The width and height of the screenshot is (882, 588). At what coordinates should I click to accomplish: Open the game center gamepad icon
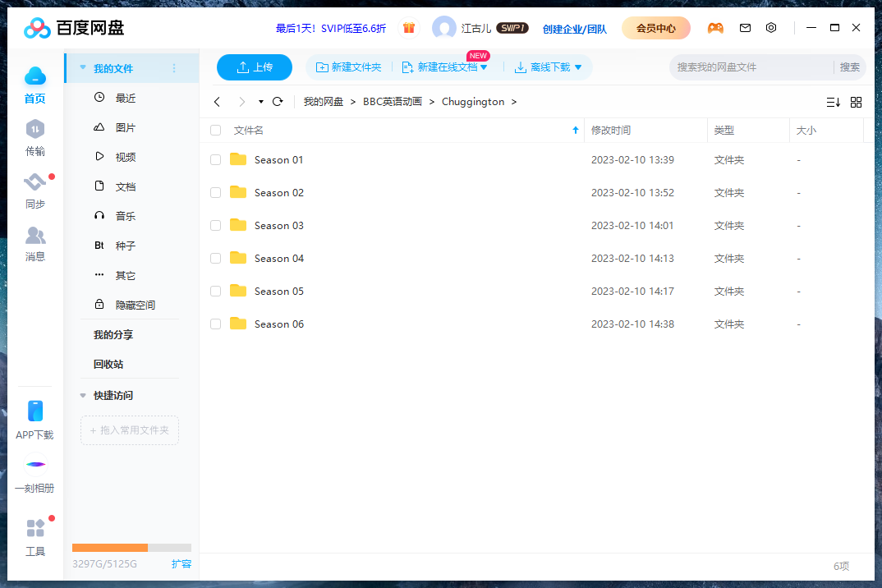[x=715, y=27]
